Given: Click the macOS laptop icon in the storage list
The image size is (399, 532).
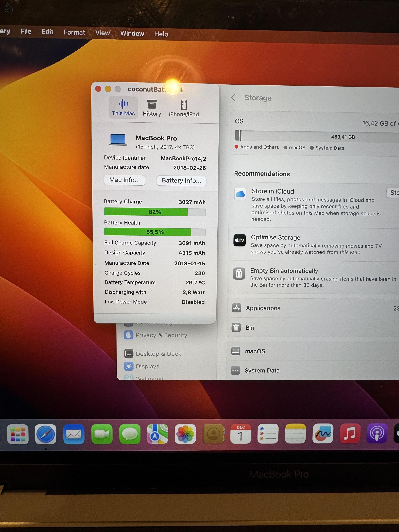Looking at the screenshot, I should [236, 351].
